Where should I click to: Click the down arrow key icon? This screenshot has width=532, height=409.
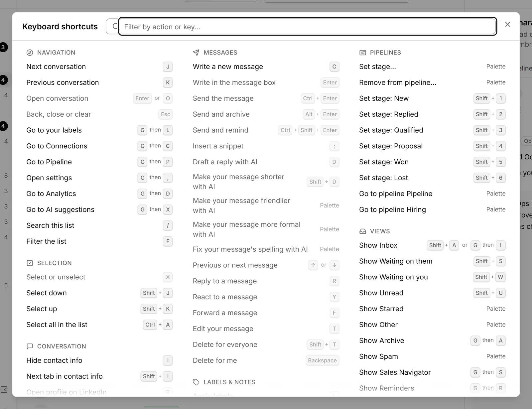tap(334, 265)
